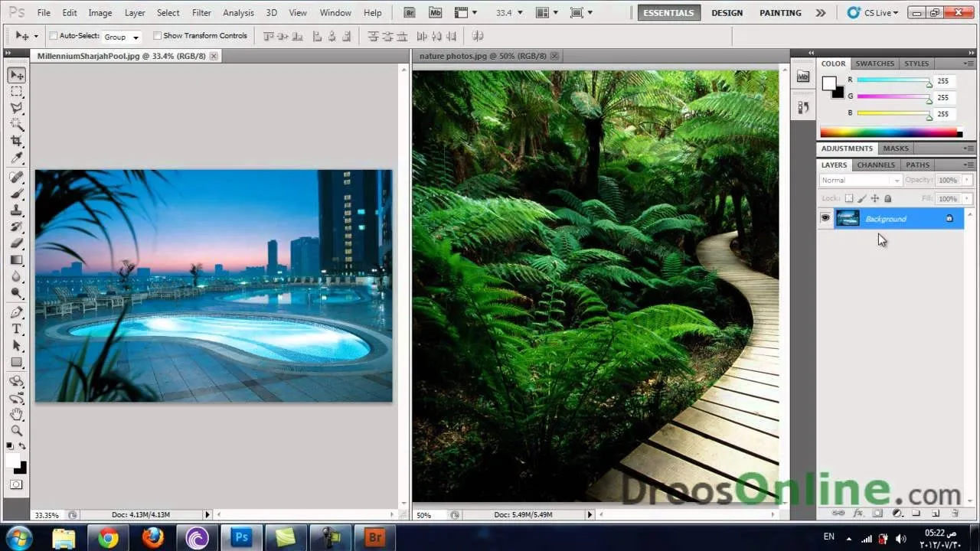Select the Lasso tool

(x=16, y=108)
